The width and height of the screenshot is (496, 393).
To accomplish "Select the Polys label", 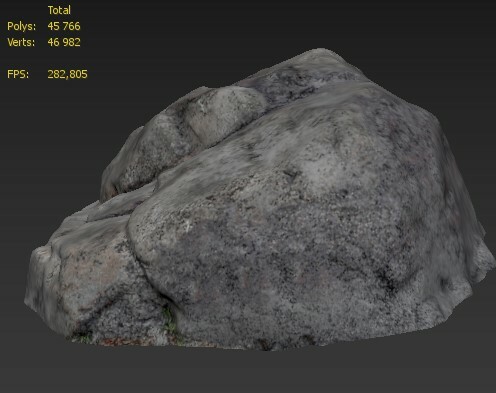I will [x=21, y=26].
